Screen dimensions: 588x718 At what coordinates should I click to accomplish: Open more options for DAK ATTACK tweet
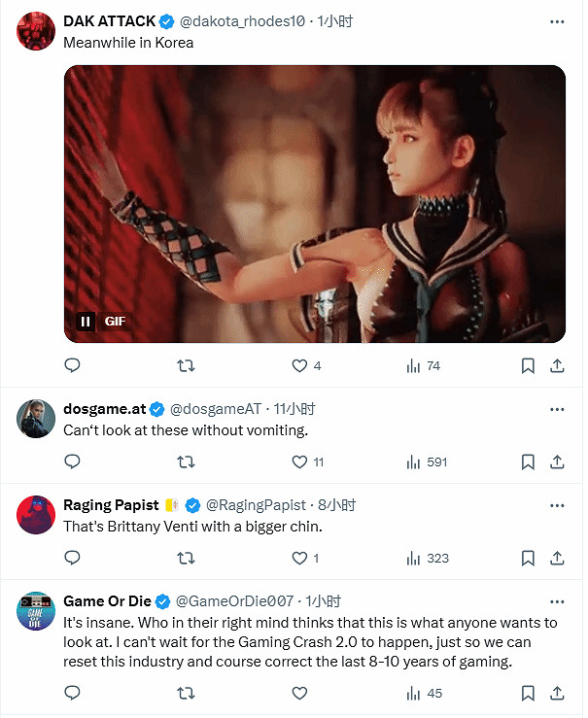point(557,21)
